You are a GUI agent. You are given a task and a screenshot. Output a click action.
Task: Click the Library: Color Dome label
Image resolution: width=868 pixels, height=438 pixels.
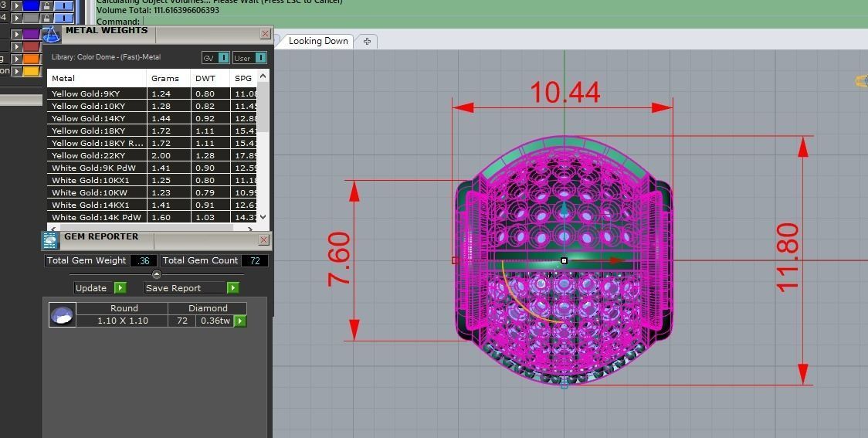coord(106,57)
